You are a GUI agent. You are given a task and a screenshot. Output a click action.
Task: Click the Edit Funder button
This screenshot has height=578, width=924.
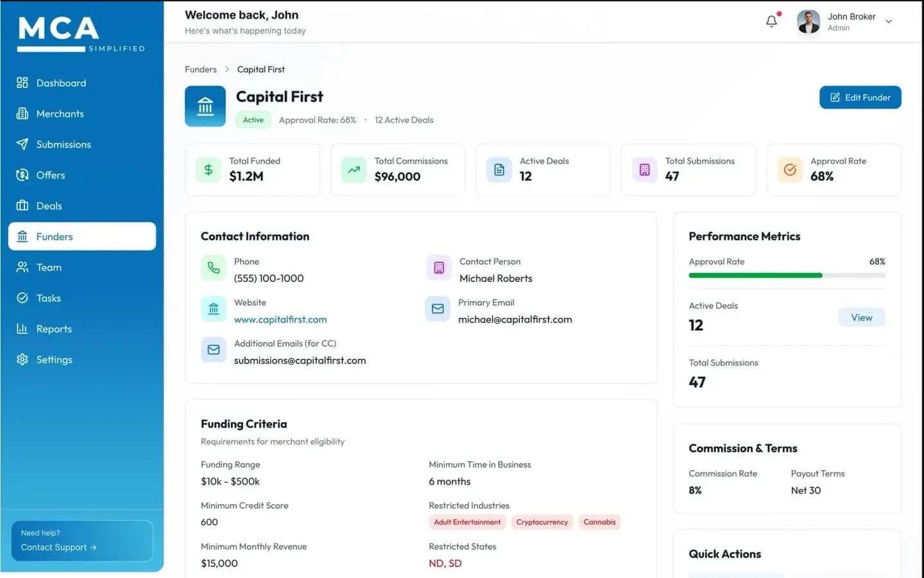pos(860,98)
